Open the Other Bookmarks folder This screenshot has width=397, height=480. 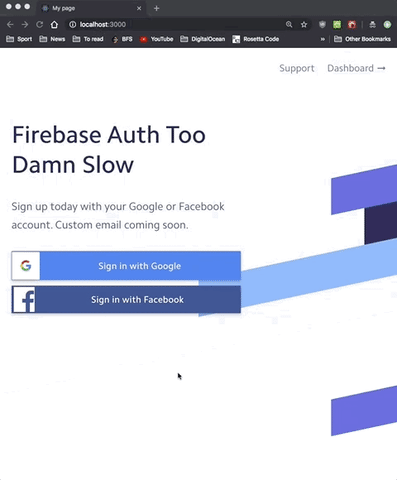(362, 39)
